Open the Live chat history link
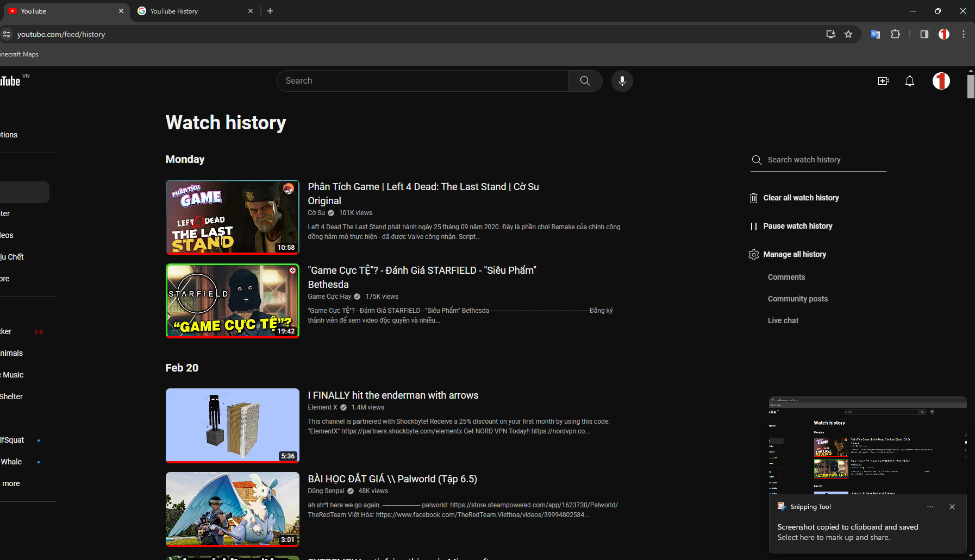975x560 pixels. click(x=783, y=320)
